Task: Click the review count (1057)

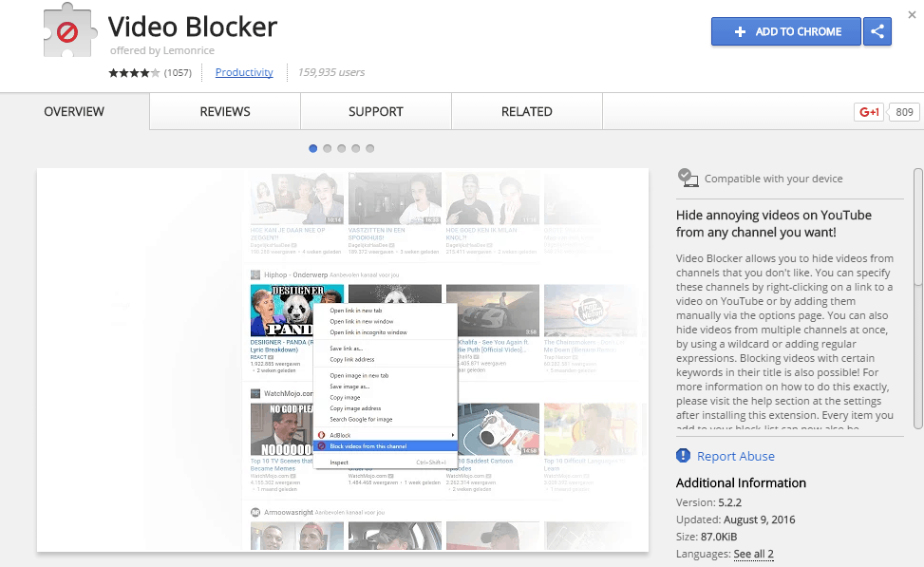Action: click(x=178, y=72)
